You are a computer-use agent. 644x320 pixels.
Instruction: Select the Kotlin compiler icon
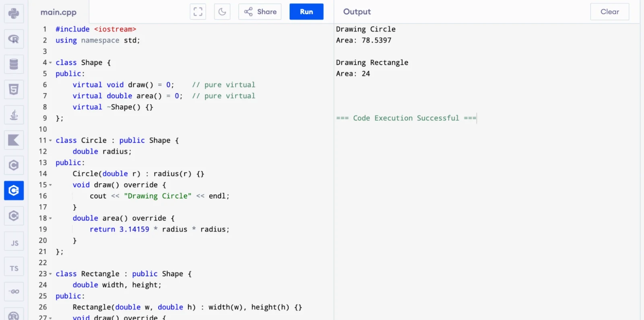tap(14, 140)
